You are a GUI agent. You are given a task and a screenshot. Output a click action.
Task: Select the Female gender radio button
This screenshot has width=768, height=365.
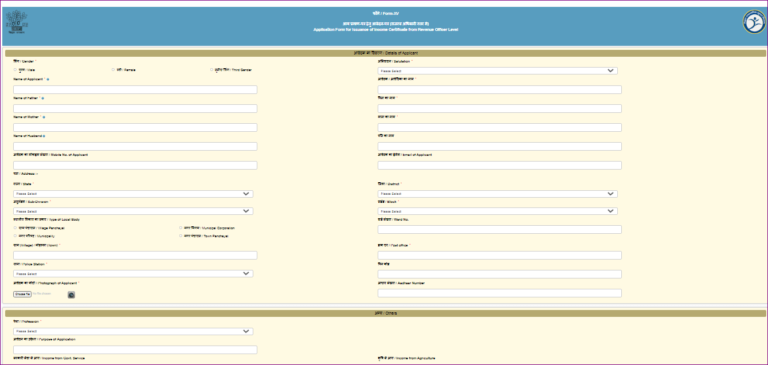pos(113,70)
